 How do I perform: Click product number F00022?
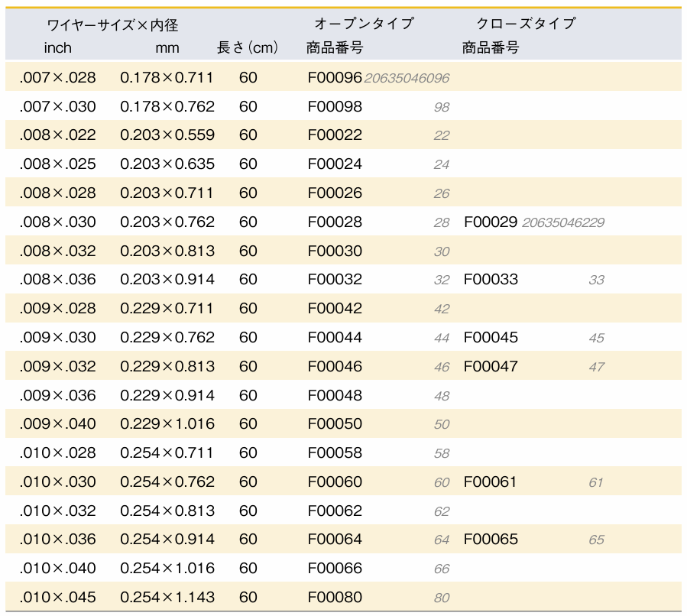pos(335,135)
